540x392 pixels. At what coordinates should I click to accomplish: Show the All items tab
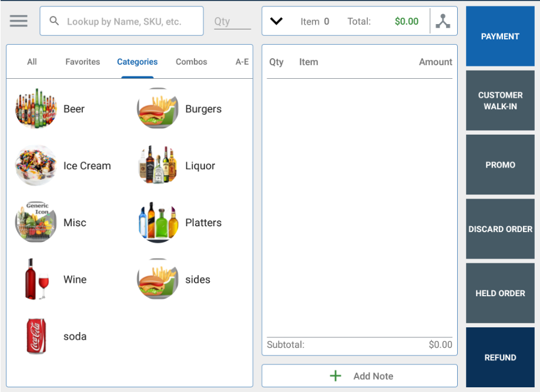pos(32,62)
